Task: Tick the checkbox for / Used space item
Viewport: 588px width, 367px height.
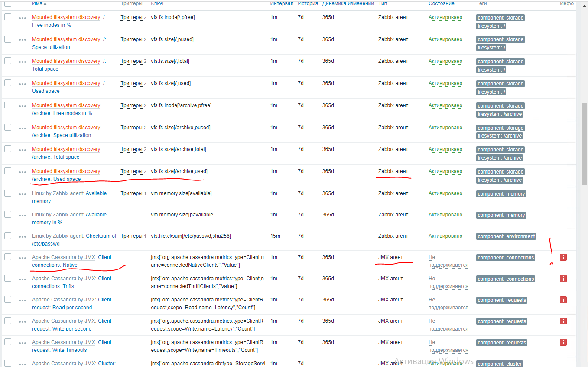Action: point(8,83)
